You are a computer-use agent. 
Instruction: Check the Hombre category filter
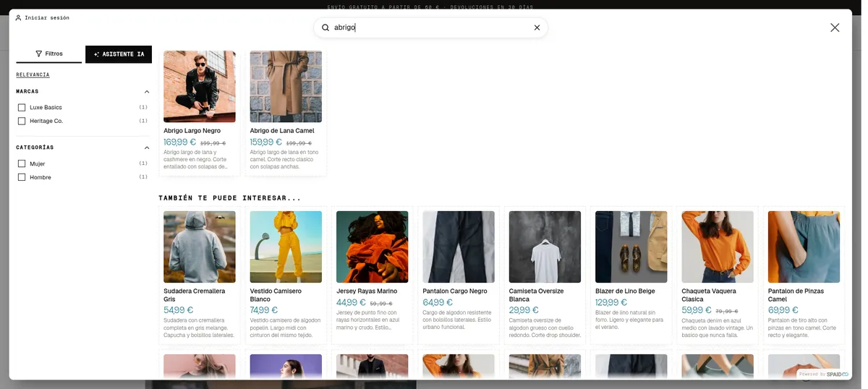[22, 177]
